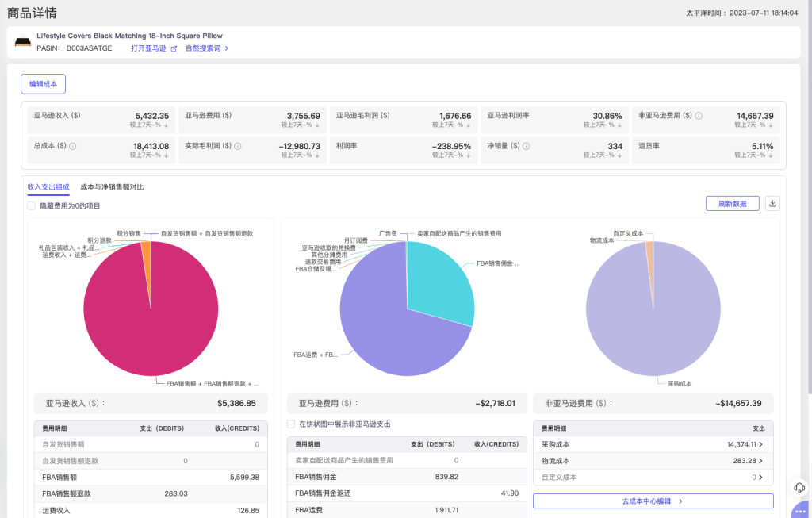This screenshot has height=518, width=812.
Task: Click the PASIN value B003ASATGE
Action: click(89, 48)
